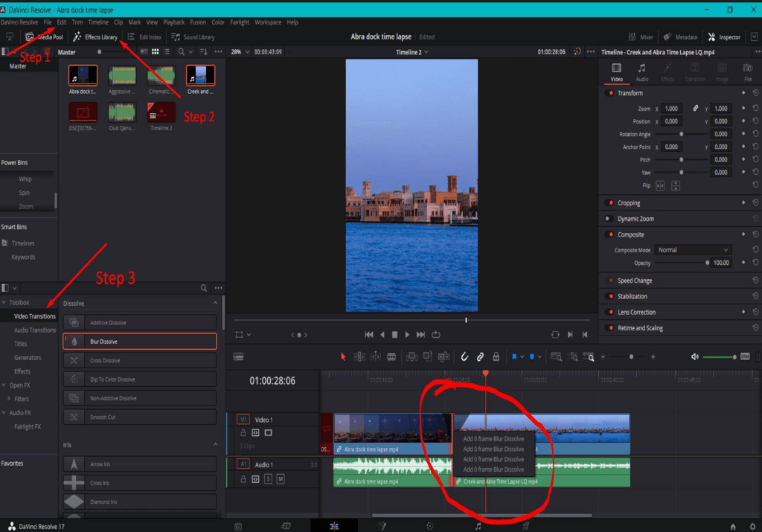Toggle position lock padlock icon
The height and width of the screenshot is (532, 762).
pos(496,357)
